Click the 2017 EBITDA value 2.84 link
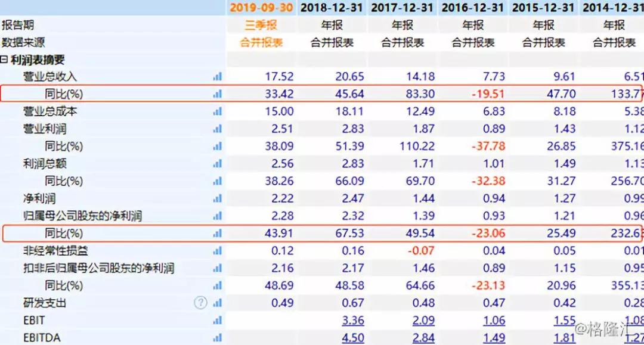 click(423, 338)
